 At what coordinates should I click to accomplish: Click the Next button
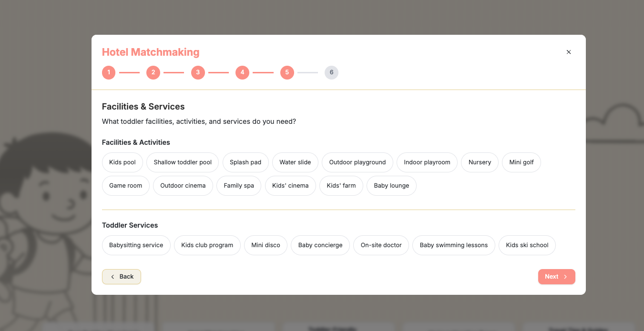click(557, 277)
